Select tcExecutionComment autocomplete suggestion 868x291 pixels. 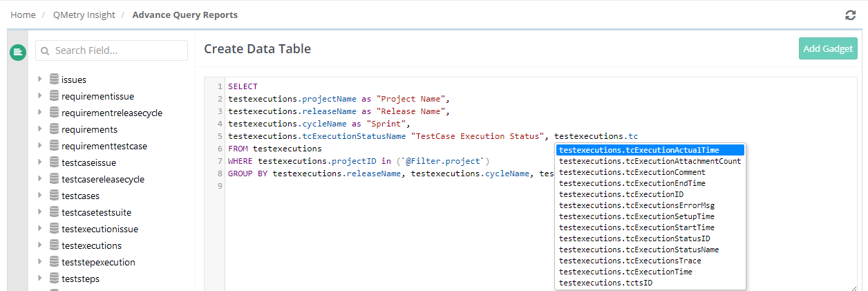pyautogui.click(x=650, y=172)
